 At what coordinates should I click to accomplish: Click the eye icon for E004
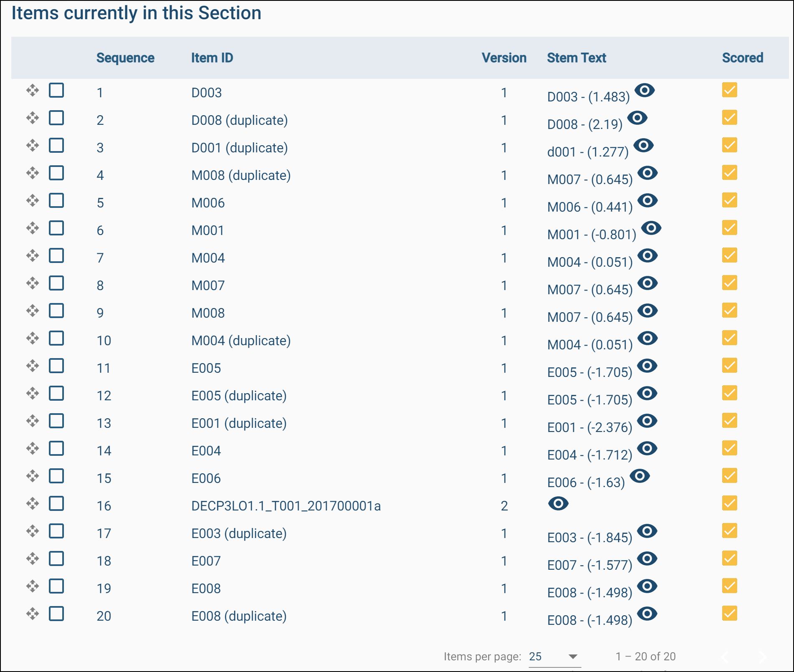coord(647,448)
